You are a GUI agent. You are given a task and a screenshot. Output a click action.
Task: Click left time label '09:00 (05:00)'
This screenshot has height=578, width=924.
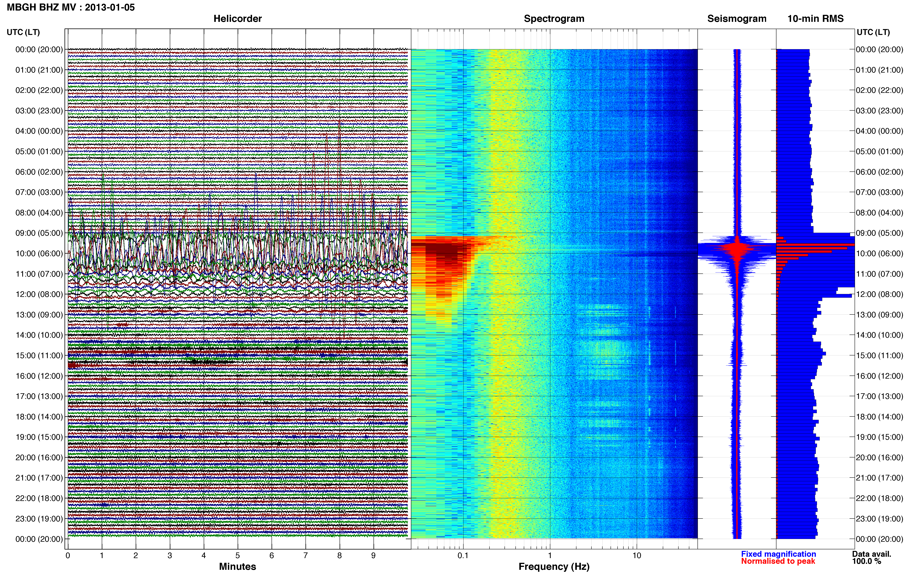coord(39,233)
